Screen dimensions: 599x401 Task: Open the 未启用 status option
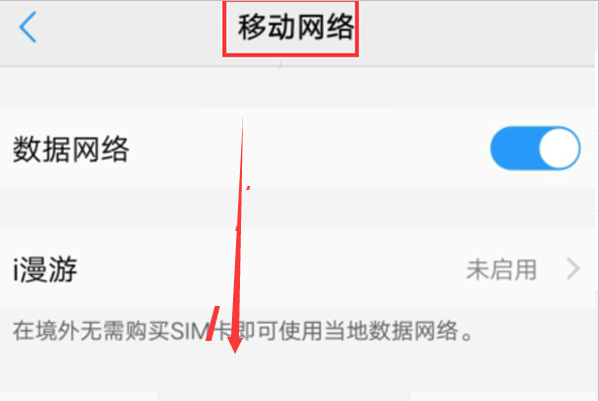tap(501, 269)
